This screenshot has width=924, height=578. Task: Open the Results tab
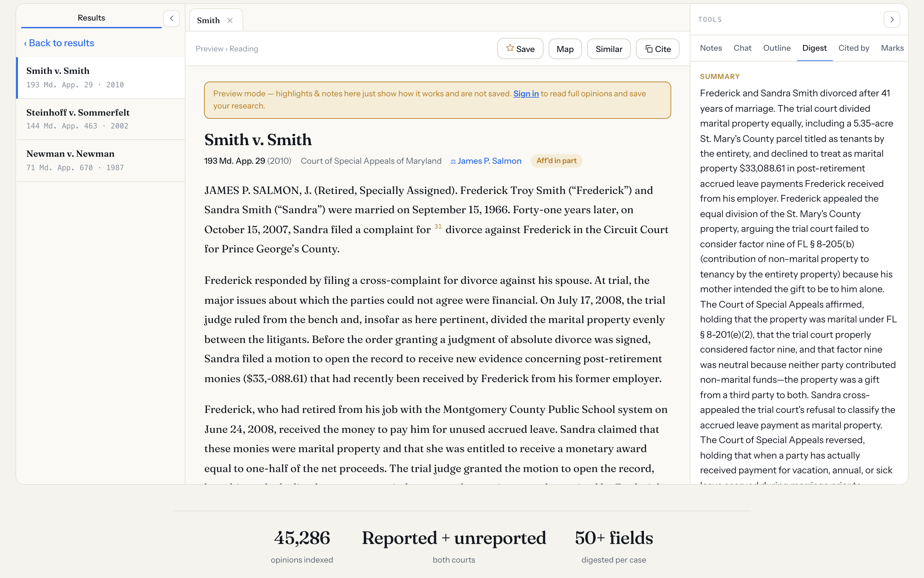pyautogui.click(x=91, y=18)
